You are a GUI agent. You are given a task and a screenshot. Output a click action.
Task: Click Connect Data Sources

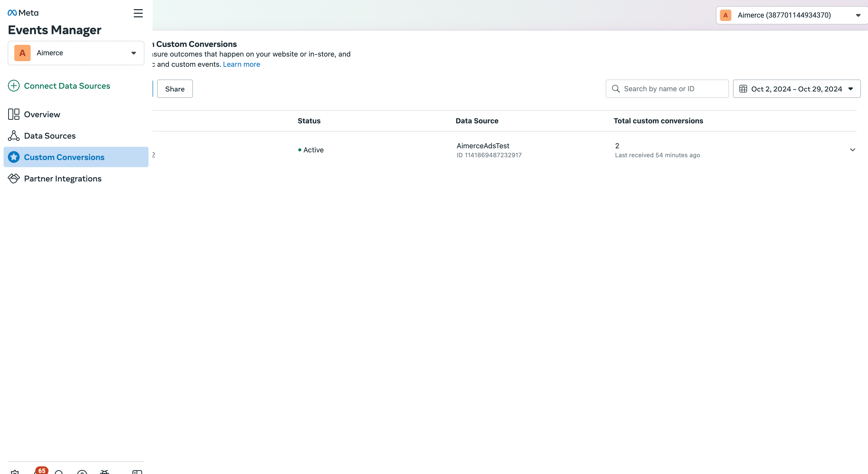(67, 86)
